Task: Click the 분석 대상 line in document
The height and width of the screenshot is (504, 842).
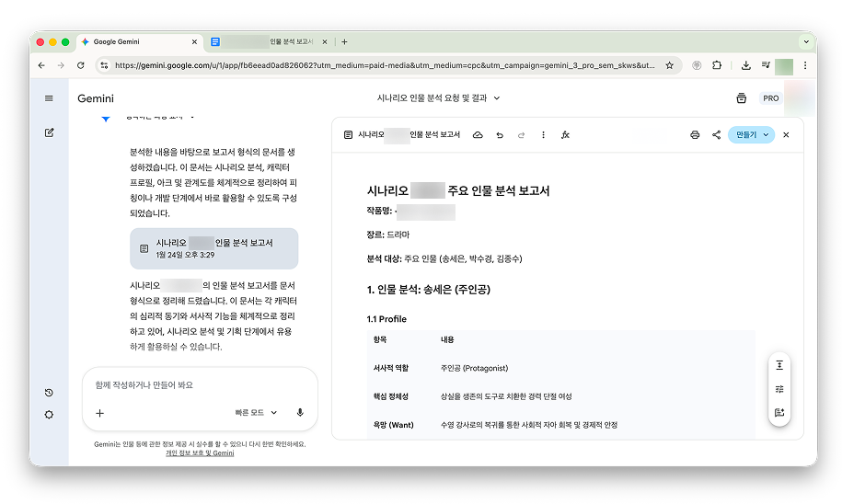Action: (444, 258)
